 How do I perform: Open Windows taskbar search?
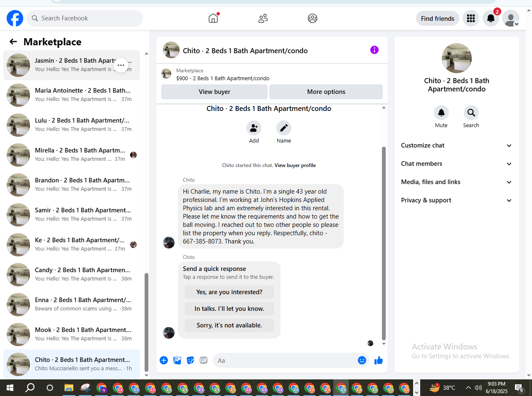click(x=30, y=388)
